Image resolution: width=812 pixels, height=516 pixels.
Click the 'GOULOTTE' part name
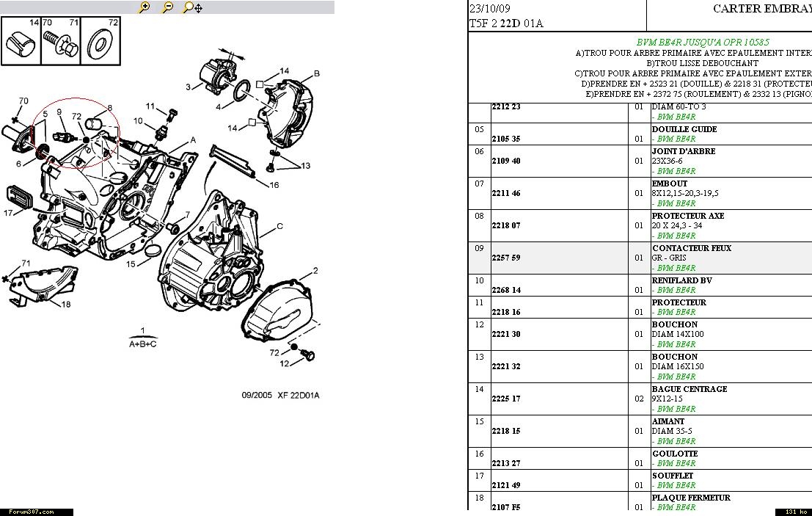(676, 454)
